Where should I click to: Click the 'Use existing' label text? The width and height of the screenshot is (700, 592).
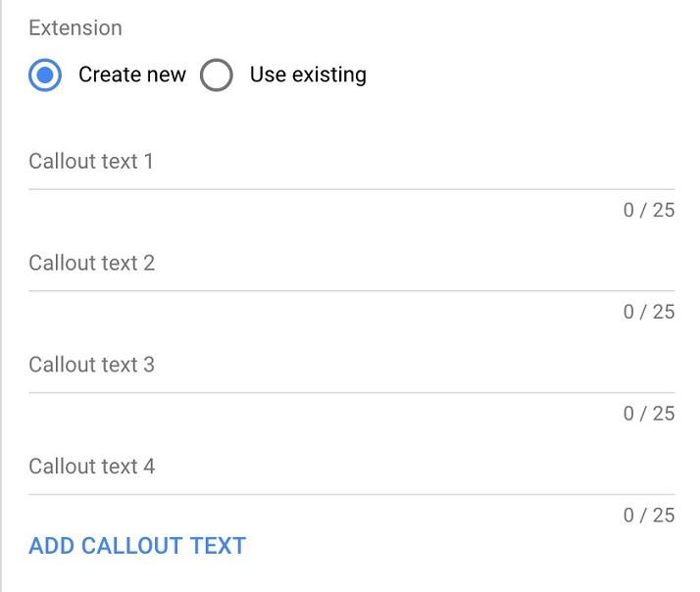[x=308, y=75]
